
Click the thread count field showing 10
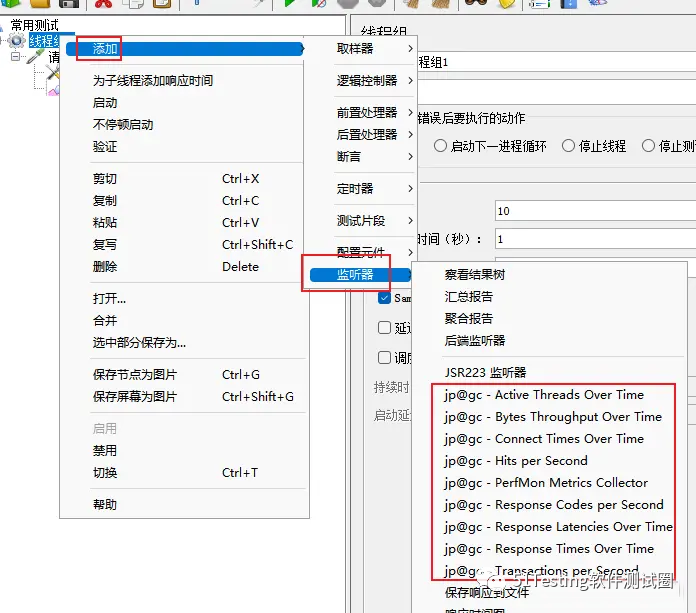pos(595,211)
